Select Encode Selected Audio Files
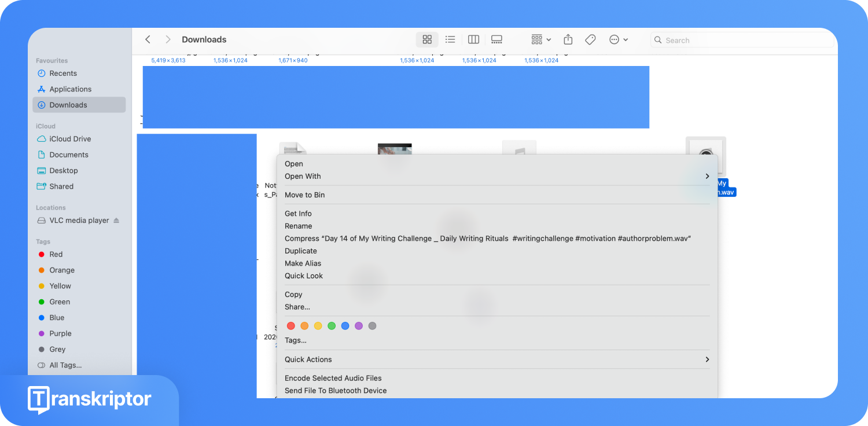The height and width of the screenshot is (426, 868). coord(333,378)
